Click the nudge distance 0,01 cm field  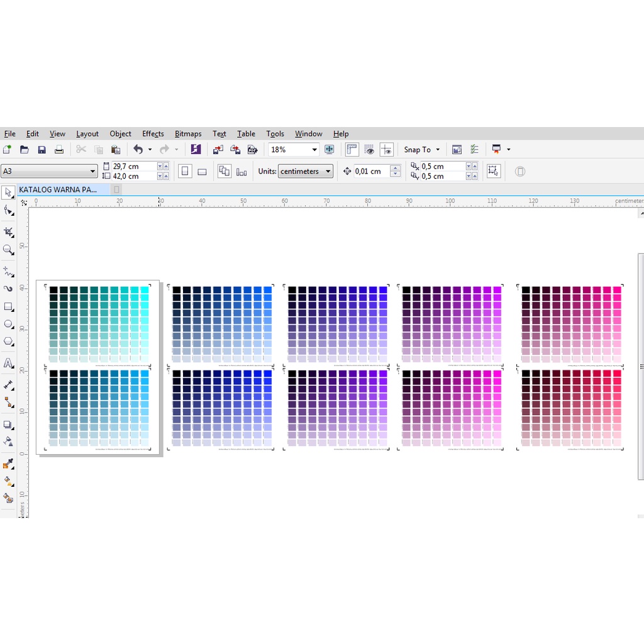pos(371,171)
